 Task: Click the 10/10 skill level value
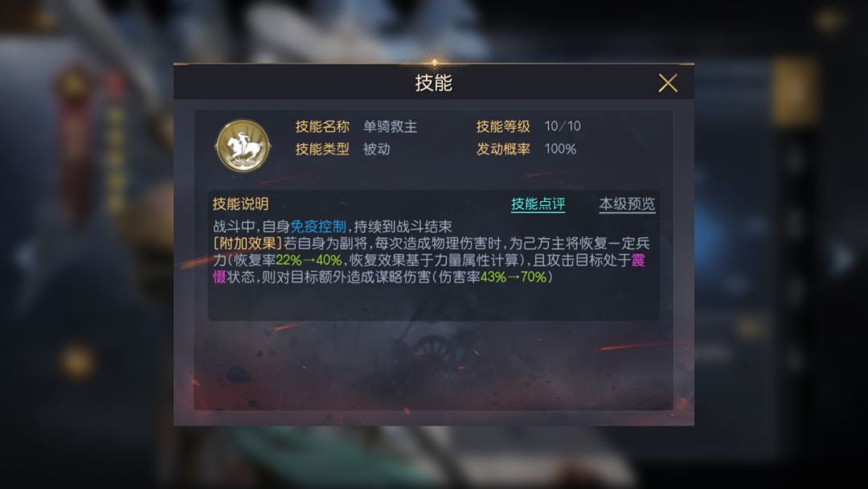[563, 126]
